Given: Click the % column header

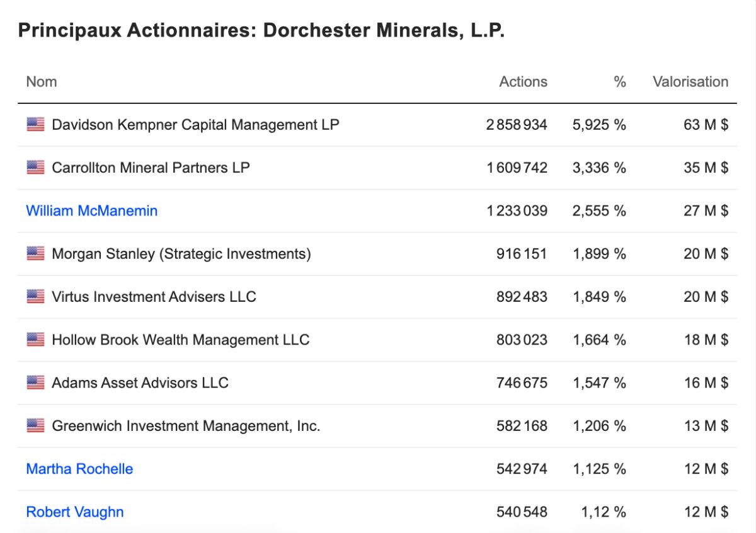Looking at the screenshot, I should point(620,82).
